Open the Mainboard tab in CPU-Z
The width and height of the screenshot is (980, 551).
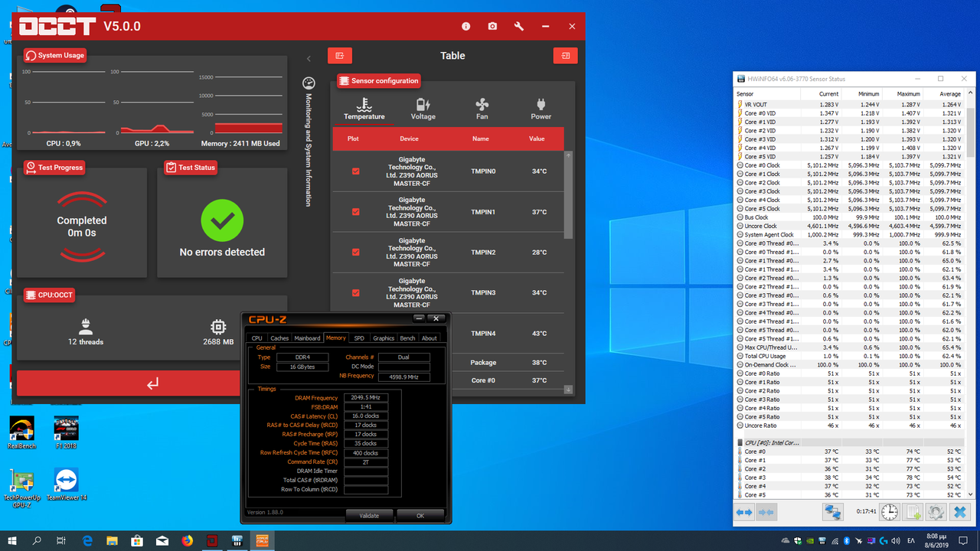(307, 337)
